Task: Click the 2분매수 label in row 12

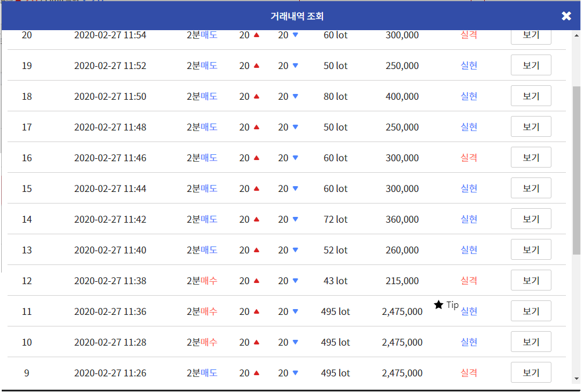Action: pyautogui.click(x=202, y=281)
